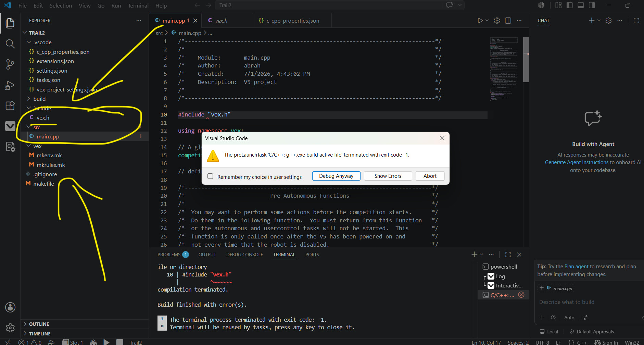This screenshot has width=644, height=345.
Task: Click the Debug Anyway button
Action: [x=336, y=176]
